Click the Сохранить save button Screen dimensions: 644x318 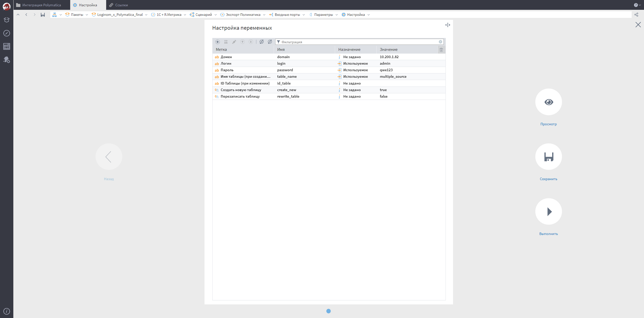point(548,157)
